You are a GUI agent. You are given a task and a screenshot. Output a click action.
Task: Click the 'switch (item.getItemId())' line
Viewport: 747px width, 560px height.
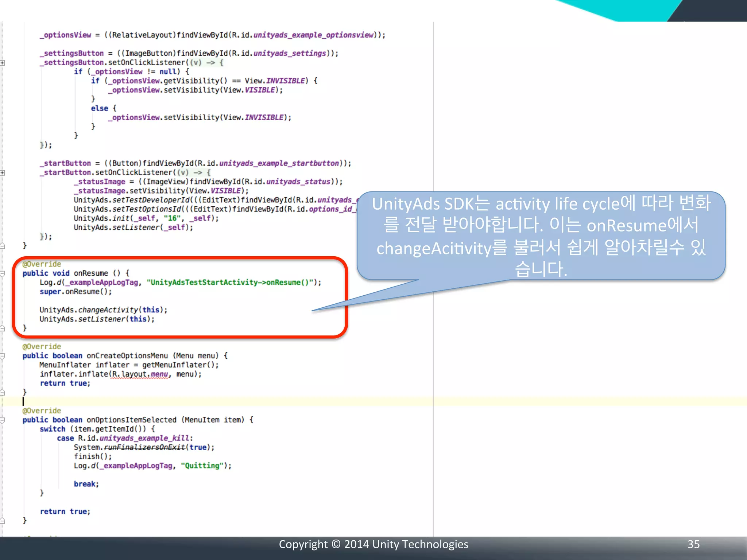97,429
